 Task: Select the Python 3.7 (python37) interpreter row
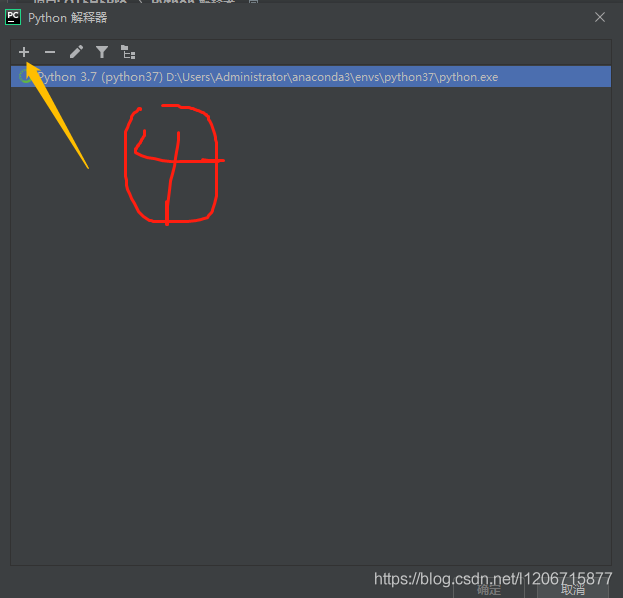pos(311,77)
